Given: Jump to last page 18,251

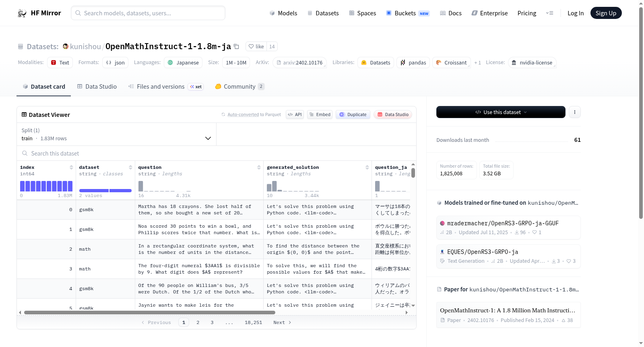Looking at the screenshot, I should coord(254,322).
